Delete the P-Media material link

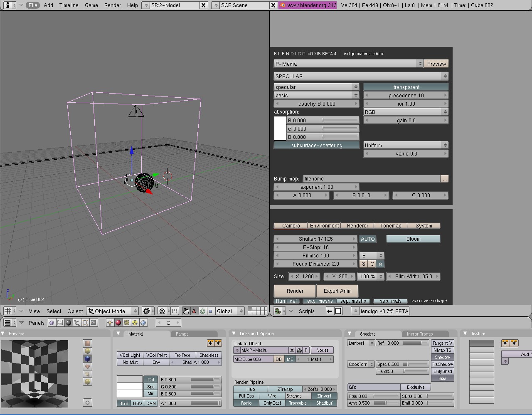[x=292, y=350]
